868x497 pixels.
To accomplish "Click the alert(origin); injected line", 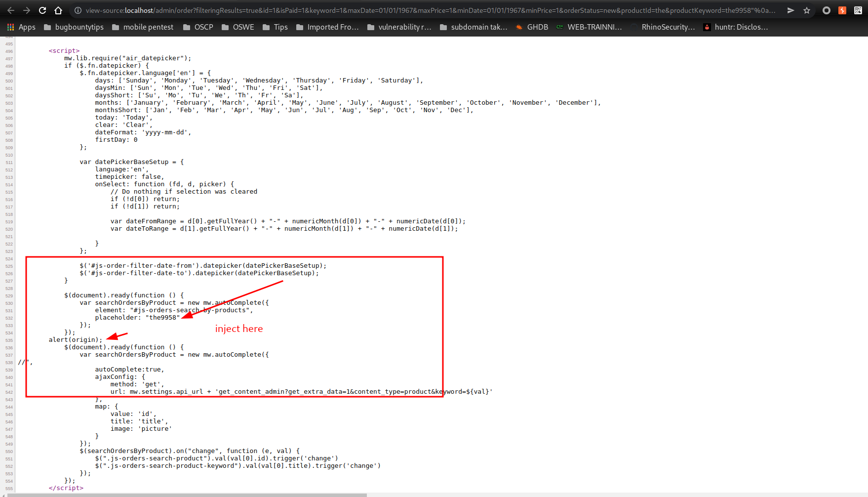I will (76, 340).
